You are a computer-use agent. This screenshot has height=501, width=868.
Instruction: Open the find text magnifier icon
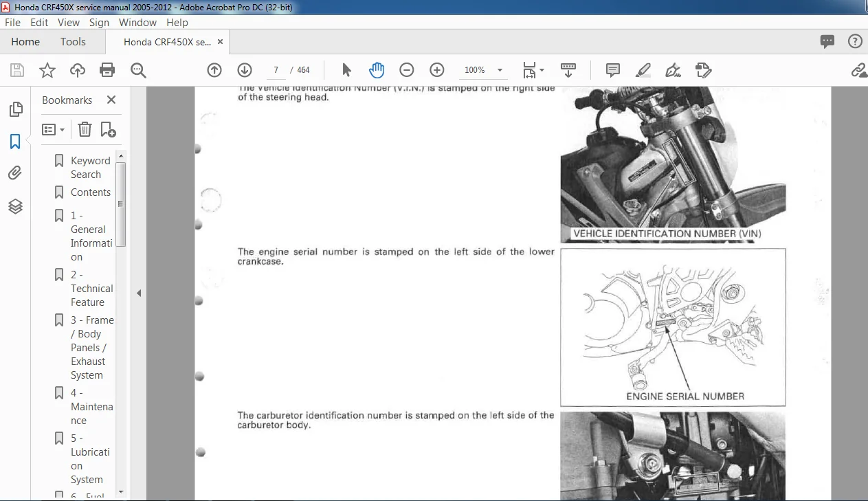click(x=138, y=70)
